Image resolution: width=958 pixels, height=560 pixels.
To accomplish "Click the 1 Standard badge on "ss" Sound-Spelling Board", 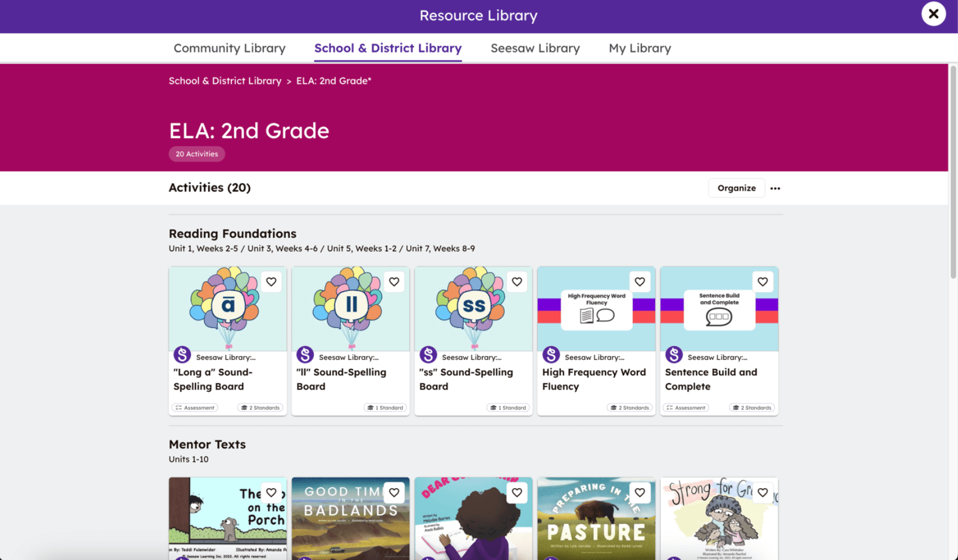I will click(509, 408).
